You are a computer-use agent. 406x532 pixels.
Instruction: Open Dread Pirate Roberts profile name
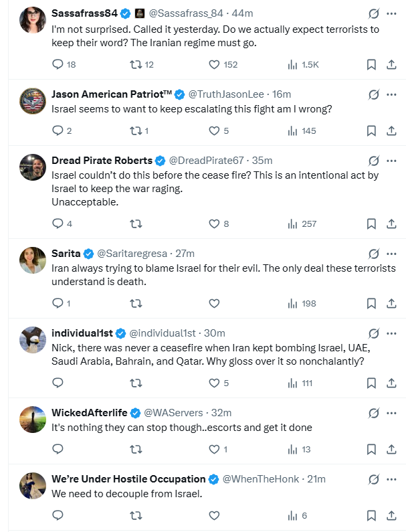[102, 161]
